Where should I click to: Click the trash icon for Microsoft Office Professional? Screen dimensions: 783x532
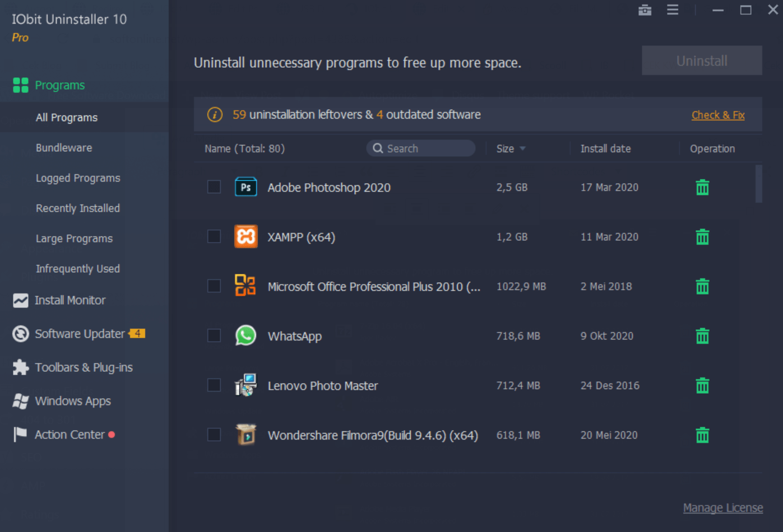(702, 286)
